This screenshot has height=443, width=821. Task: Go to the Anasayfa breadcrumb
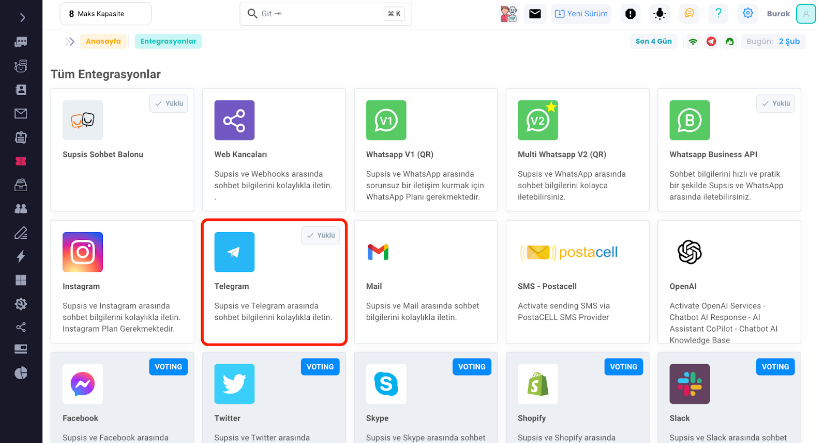click(x=103, y=41)
